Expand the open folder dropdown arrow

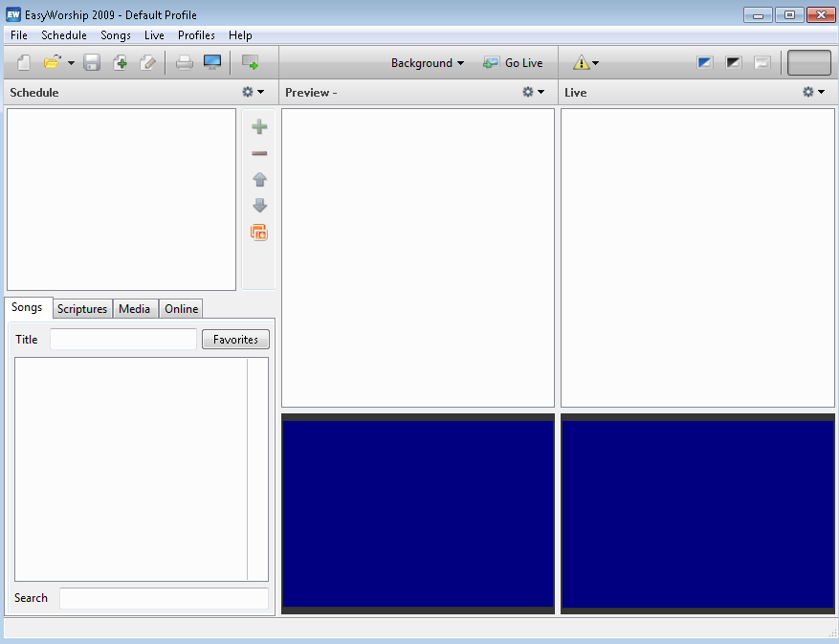pos(71,63)
